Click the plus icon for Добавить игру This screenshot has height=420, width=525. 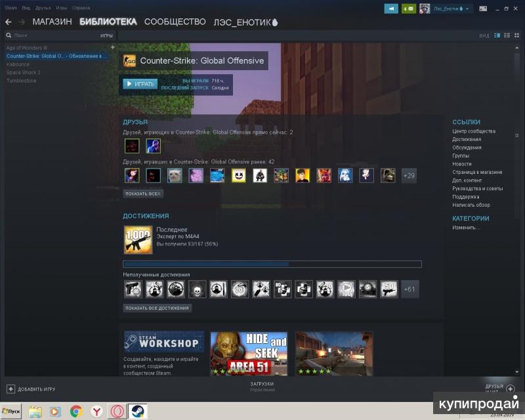coord(10,389)
